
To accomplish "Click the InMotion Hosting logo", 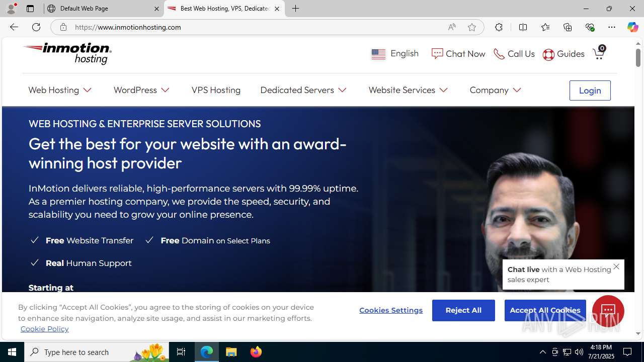I will click(67, 53).
